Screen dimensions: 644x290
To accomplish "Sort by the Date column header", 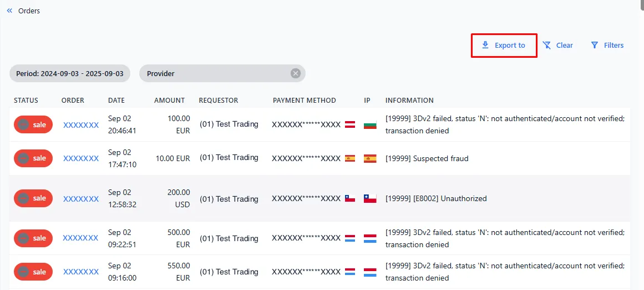I will click(116, 101).
